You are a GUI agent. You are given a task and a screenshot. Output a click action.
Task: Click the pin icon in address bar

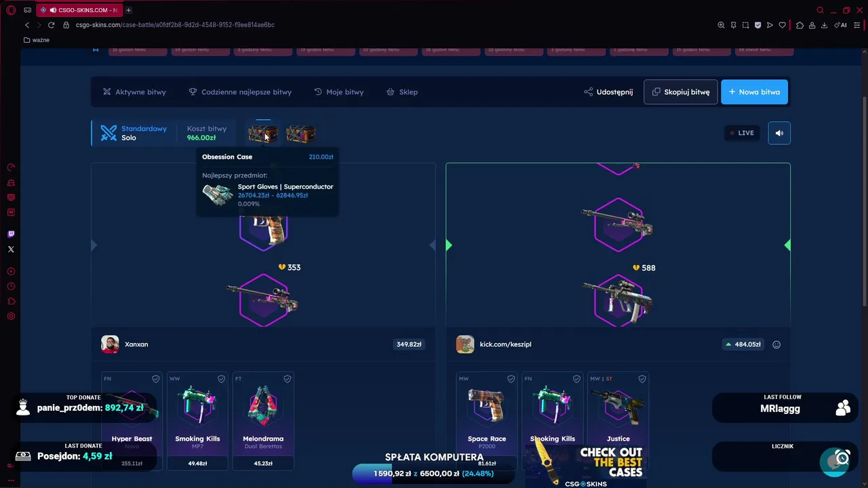click(733, 25)
